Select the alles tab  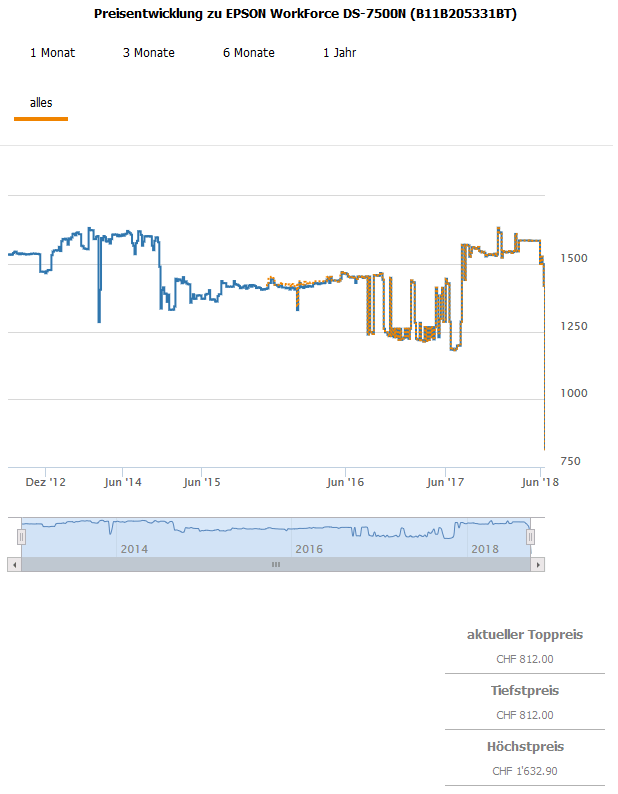coord(41,103)
